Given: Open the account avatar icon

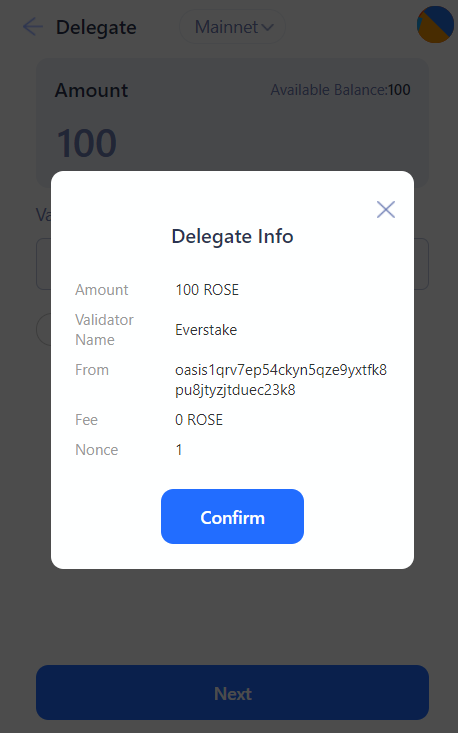Looking at the screenshot, I should 436,24.
